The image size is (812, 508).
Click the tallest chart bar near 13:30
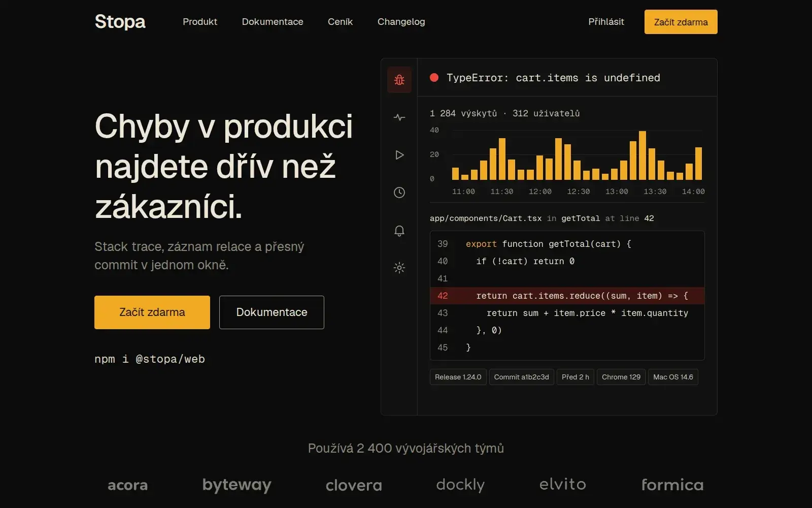pyautogui.click(x=642, y=155)
